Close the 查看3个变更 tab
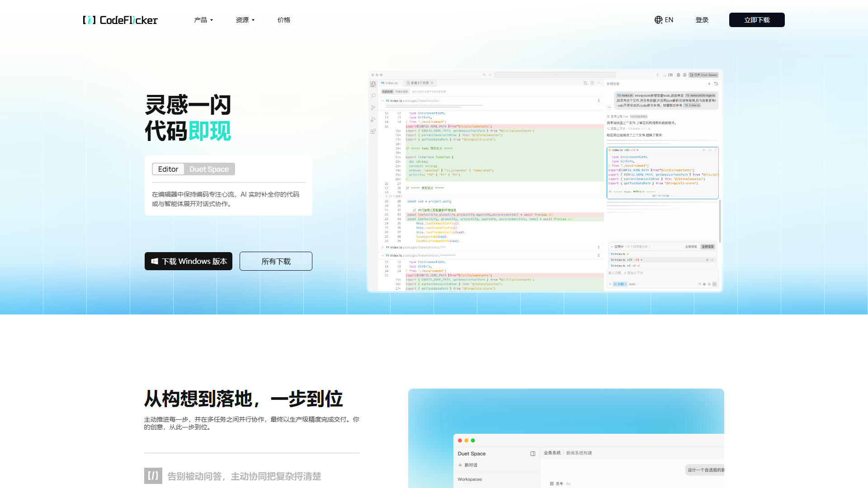Viewport: 868px width, 488px height. click(x=432, y=83)
